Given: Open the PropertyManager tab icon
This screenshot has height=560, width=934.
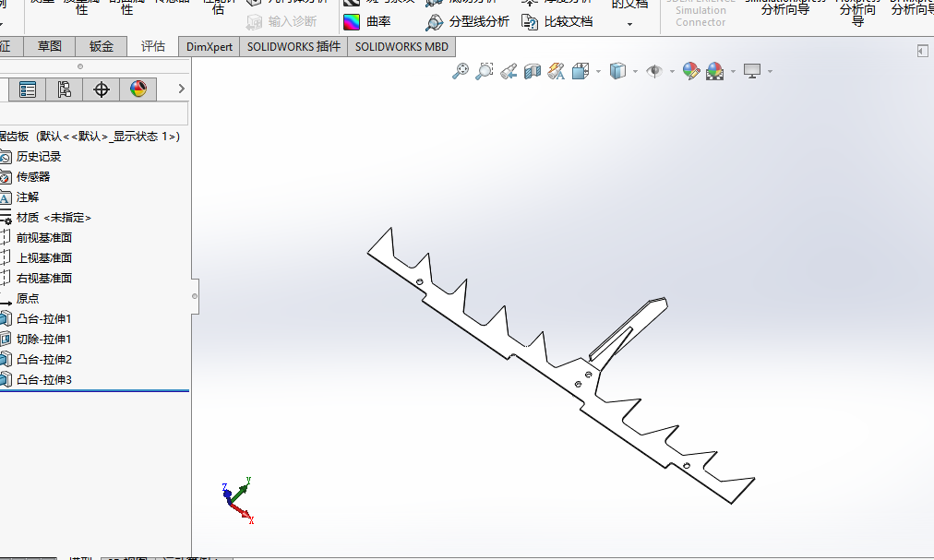Looking at the screenshot, I should (28, 89).
